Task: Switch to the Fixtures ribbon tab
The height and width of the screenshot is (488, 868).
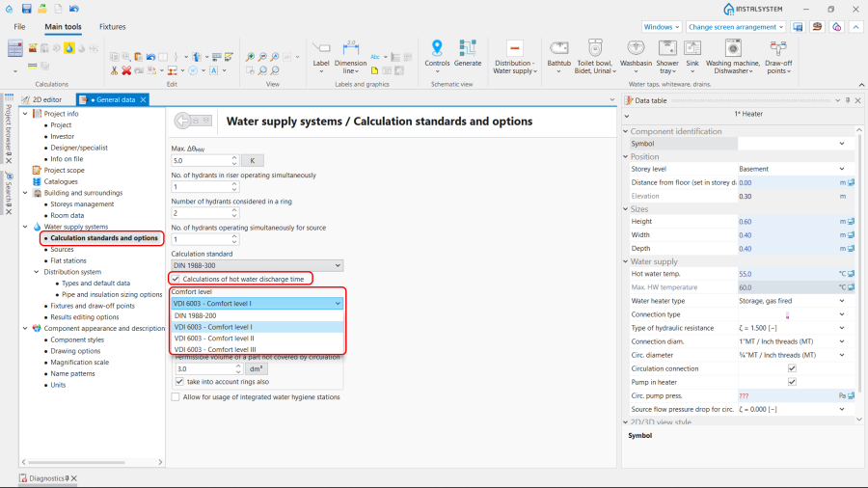Action: (112, 27)
